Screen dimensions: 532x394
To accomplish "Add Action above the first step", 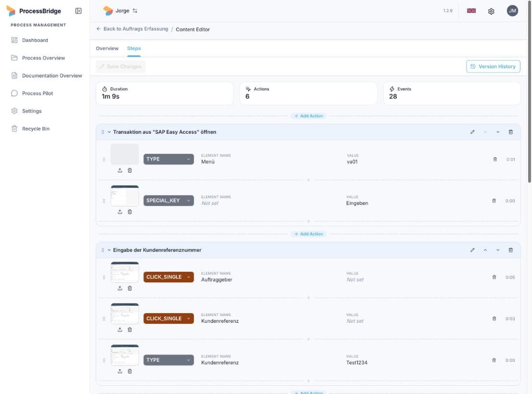I will (x=309, y=116).
